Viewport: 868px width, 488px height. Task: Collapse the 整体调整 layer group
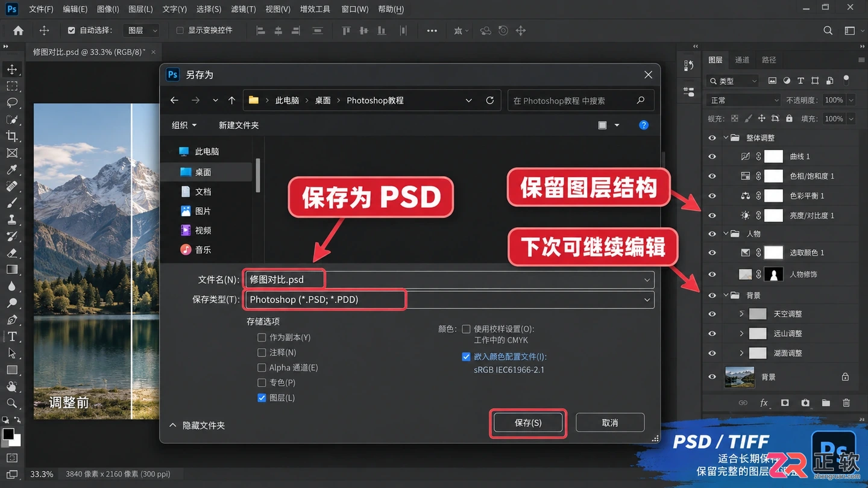pyautogui.click(x=726, y=138)
